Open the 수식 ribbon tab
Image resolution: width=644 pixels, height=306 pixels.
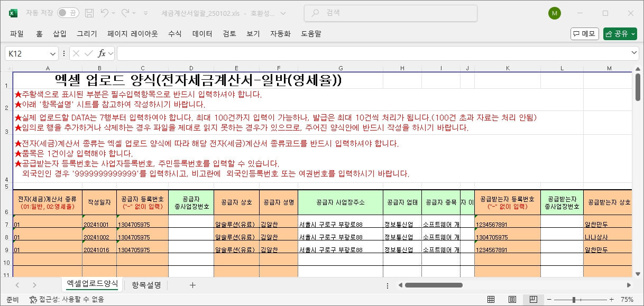click(174, 33)
